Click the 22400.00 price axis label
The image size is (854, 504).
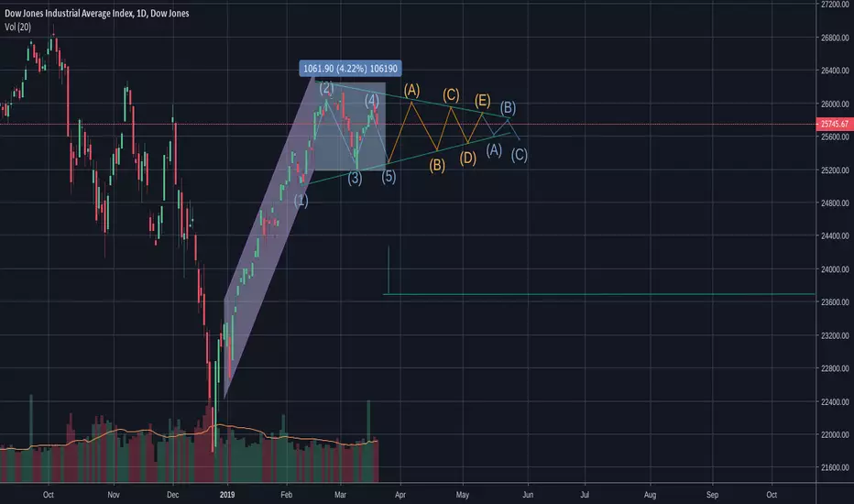835,401
